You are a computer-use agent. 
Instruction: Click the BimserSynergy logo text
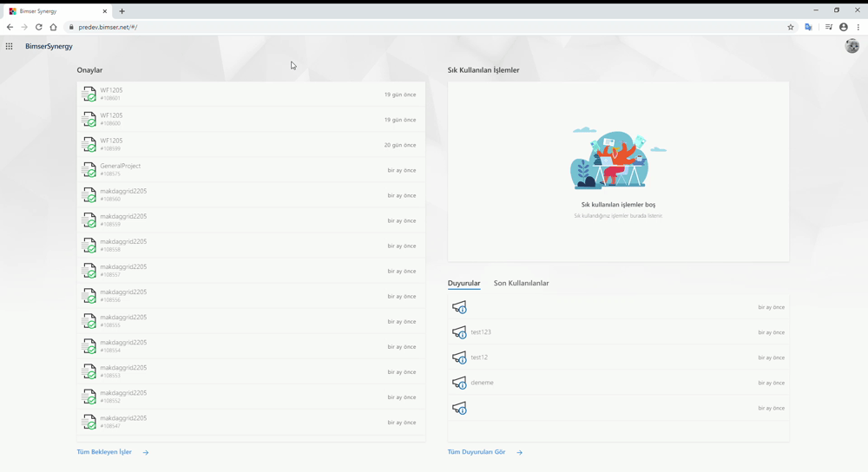point(49,46)
